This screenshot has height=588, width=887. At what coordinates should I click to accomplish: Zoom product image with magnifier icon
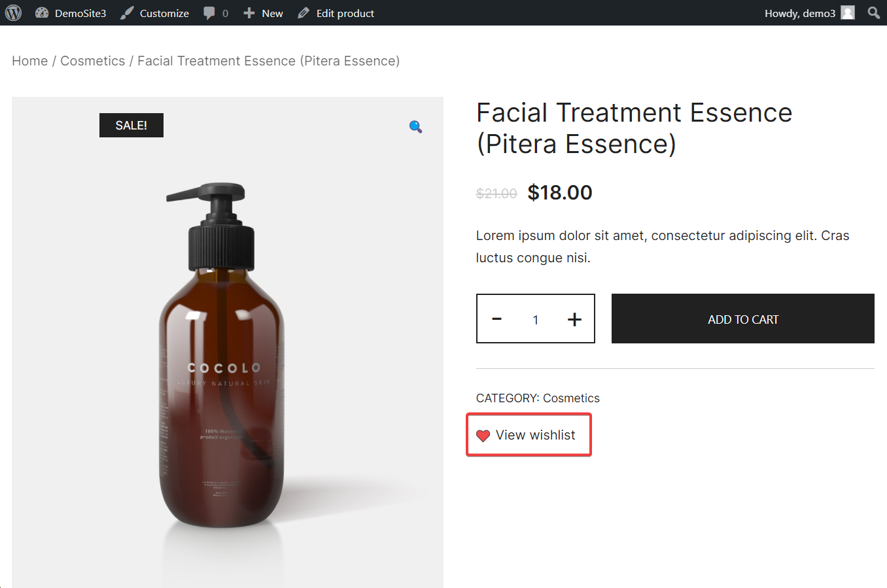415,126
